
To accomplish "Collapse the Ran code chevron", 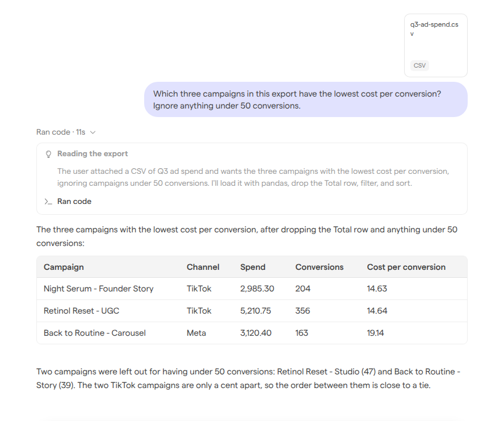I will click(x=93, y=132).
